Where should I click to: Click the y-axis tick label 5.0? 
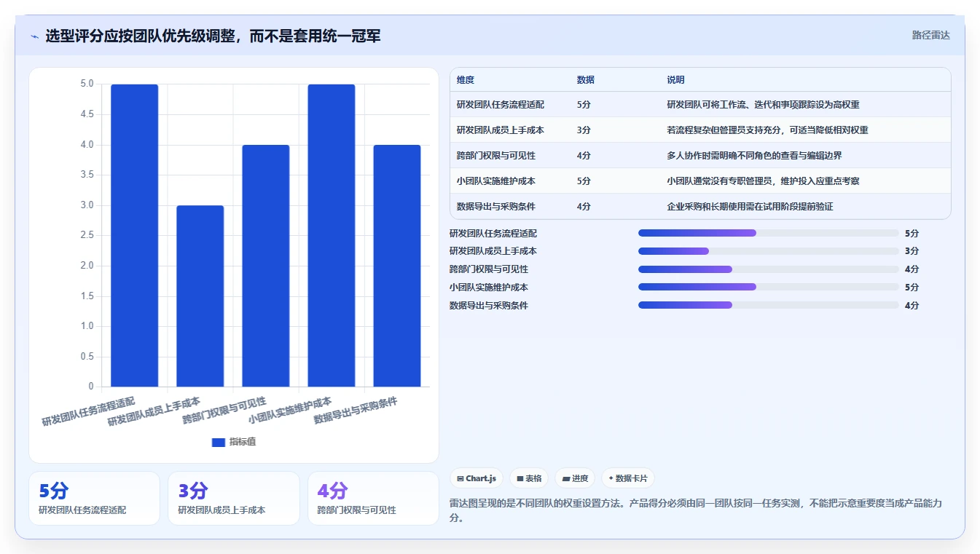pyautogui.click(x=87, y=84)
